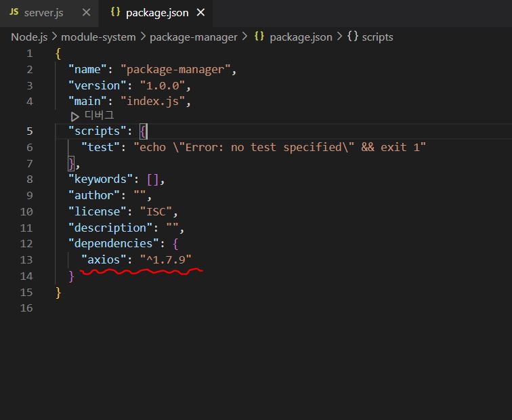Open the module-system breadcrumb

[98, 37]
